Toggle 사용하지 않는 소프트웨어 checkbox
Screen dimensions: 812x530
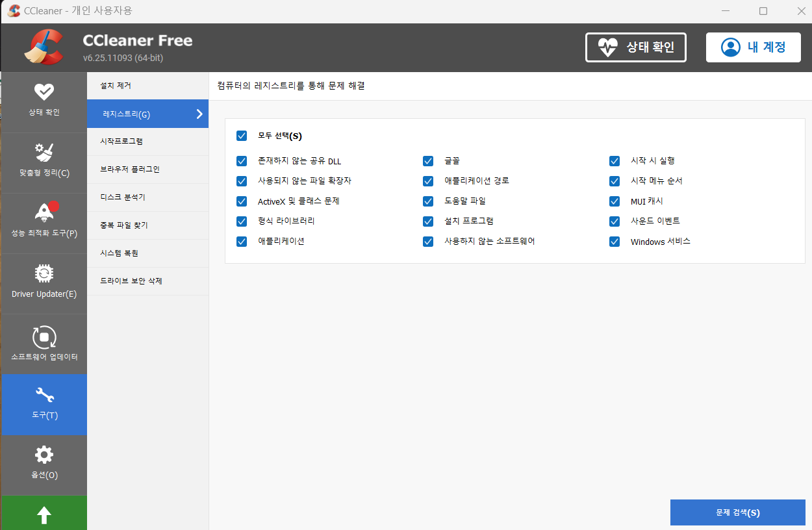click(x=428, y=242)
